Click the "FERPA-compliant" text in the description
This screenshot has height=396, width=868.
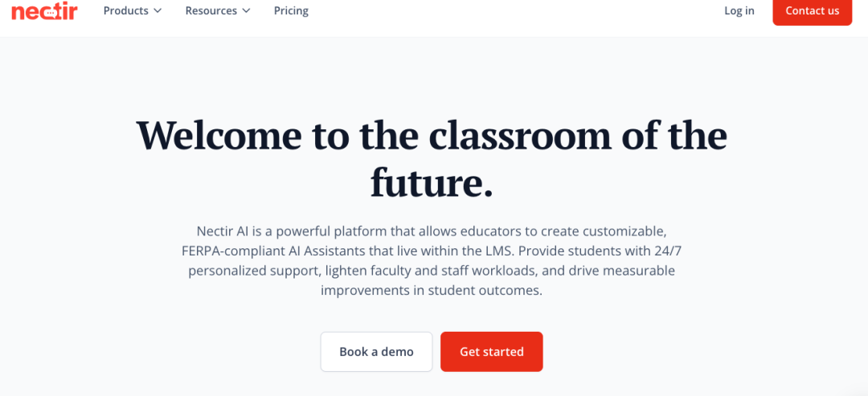tap(231, 250)
